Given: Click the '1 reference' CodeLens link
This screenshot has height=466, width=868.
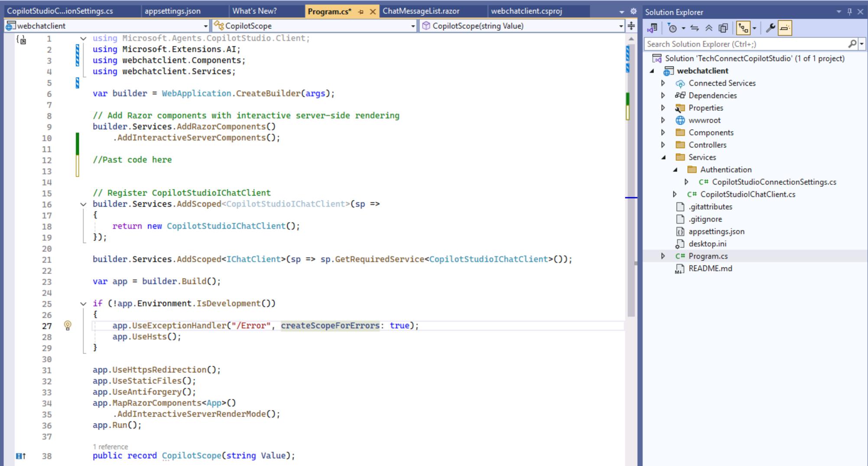Looking at the screenshot, I should [x=111, y=446].
